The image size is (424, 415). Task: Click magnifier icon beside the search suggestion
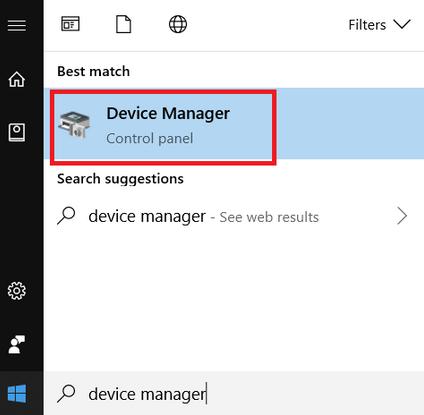pos(66,216)
